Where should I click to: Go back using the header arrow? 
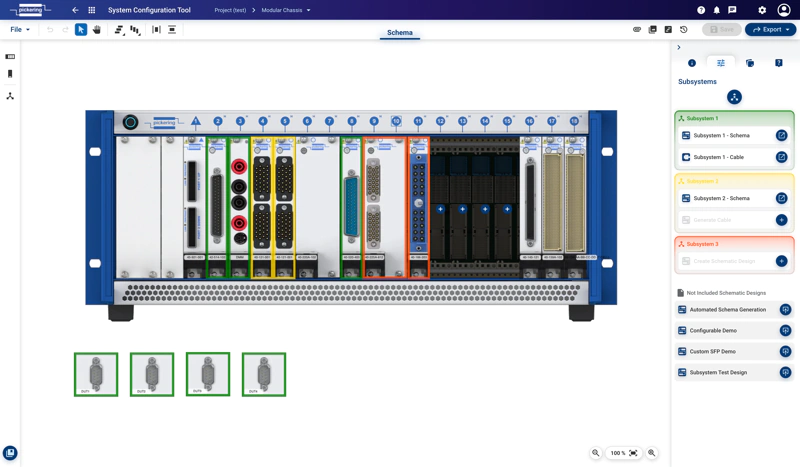pyautogui.click(x=75, y=10)
